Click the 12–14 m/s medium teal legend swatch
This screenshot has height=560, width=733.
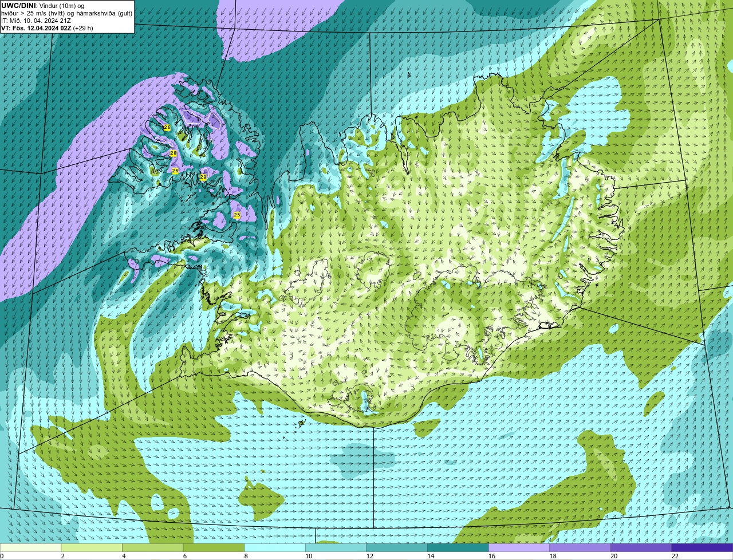pos(397,547)
